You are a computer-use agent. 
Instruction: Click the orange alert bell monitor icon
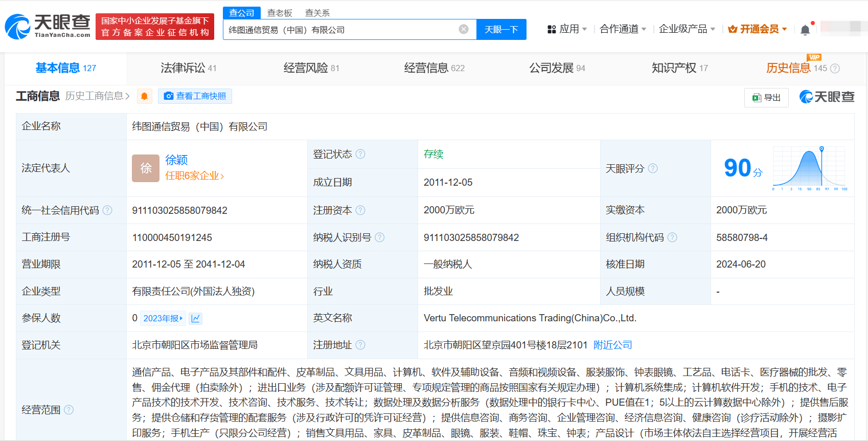tap(144, 96)
